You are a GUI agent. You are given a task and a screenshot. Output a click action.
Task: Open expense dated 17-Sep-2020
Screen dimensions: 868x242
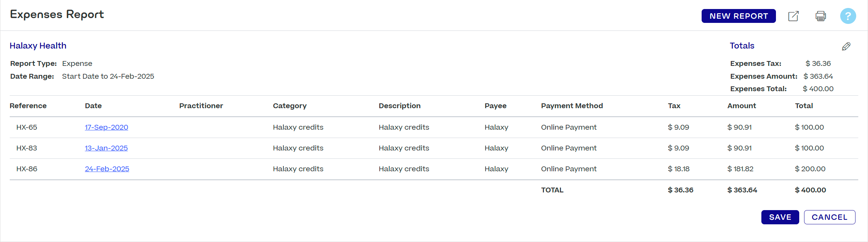tap(106, 127)
